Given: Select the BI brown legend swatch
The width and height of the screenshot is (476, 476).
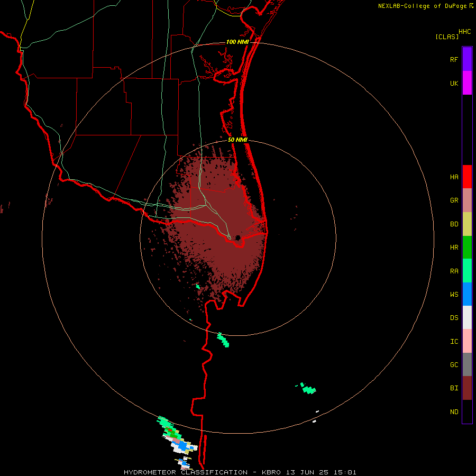Looking at the screenshot, I should coord(467,388).
